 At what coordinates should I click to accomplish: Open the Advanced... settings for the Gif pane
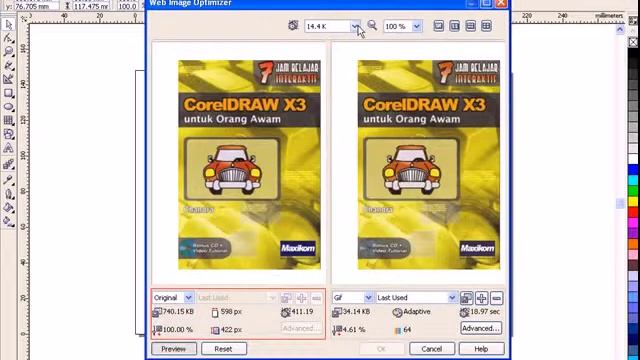[x=481, y=328]
